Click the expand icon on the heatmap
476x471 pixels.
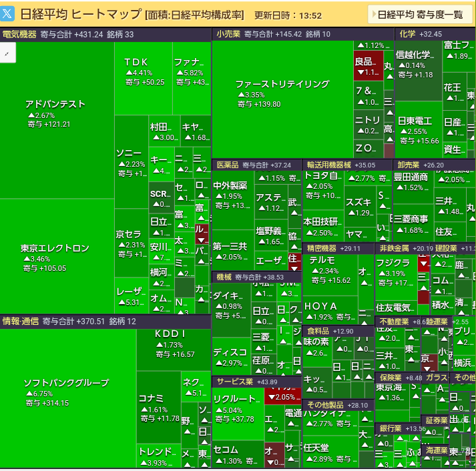pos(7,53)
